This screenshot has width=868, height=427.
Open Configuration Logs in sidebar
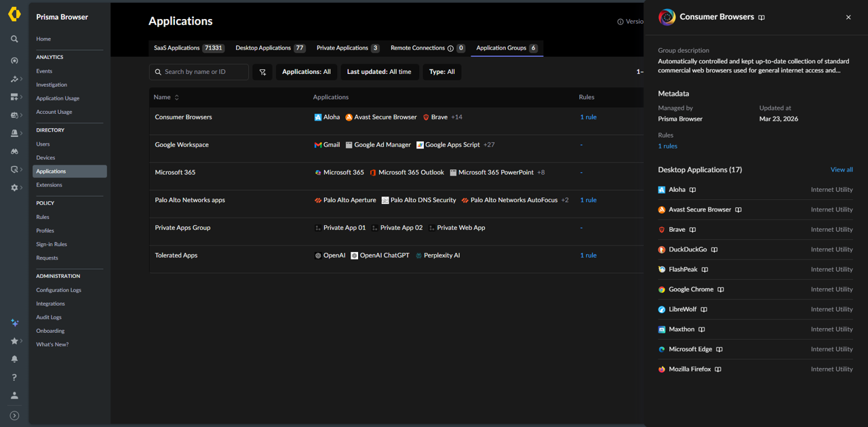pos(58,290)
